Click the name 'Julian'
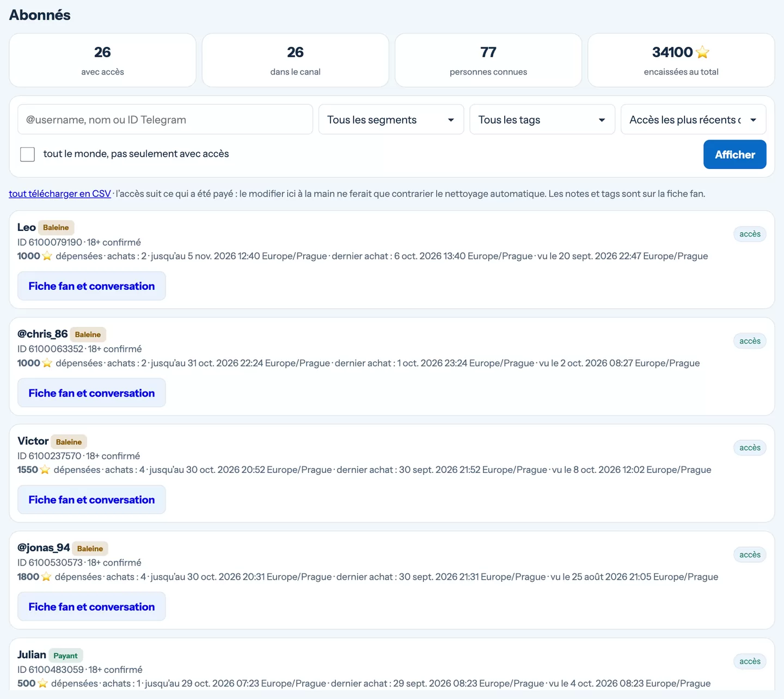The width and height of the screenshot is (784, 699). click(x=32, y=654)
